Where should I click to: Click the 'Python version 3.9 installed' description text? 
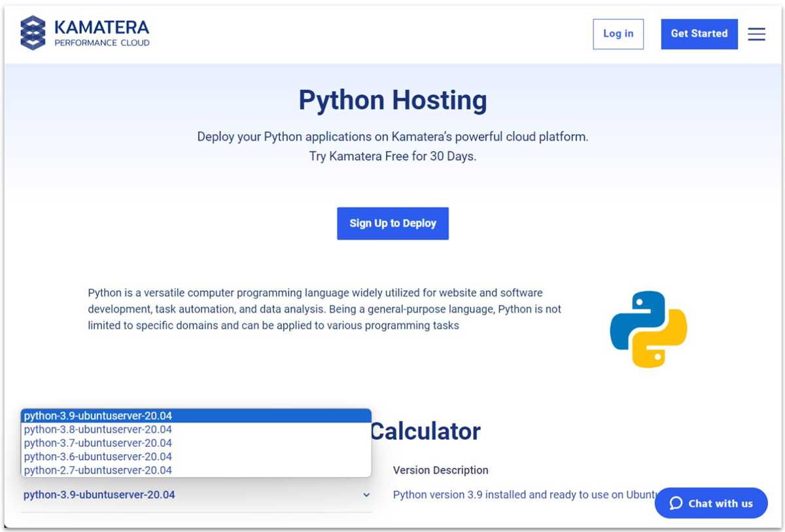[x=523, y=495]
